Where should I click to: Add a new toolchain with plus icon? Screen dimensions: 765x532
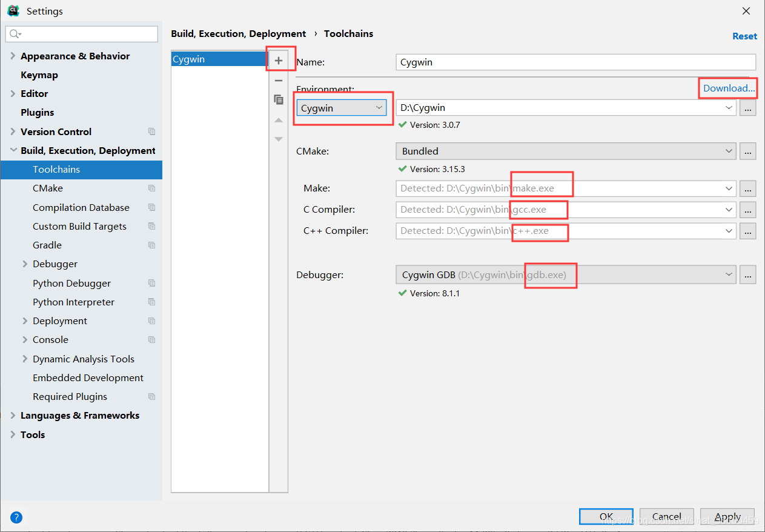tap(279, 61)
